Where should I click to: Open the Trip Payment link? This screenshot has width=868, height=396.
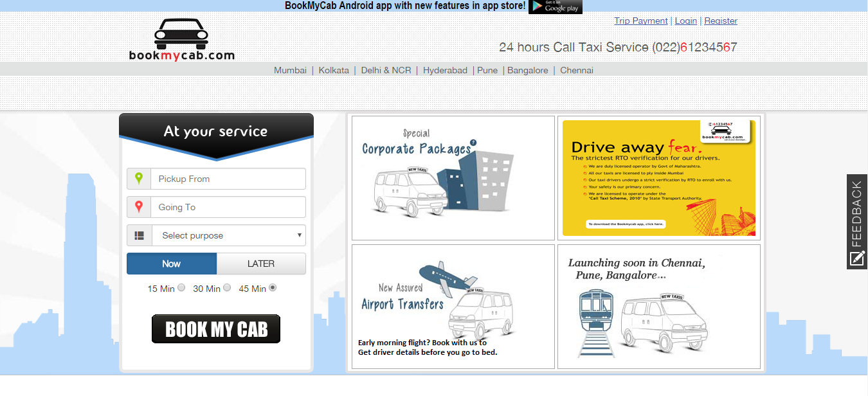pos(641,21)
